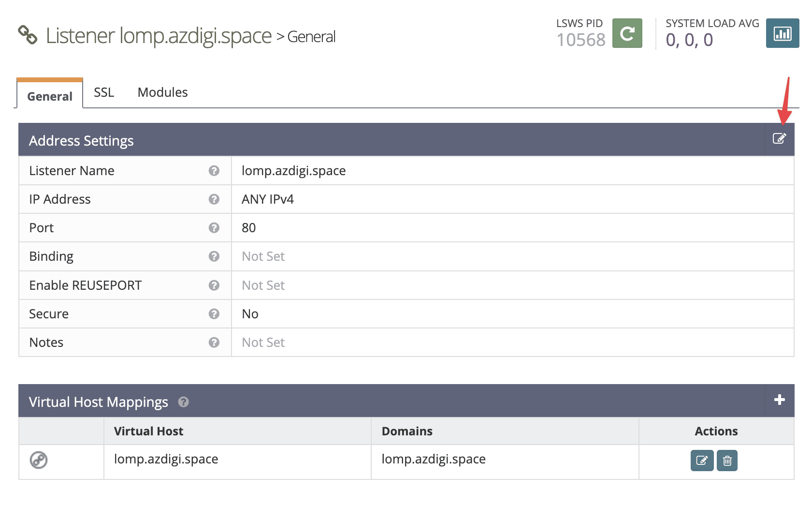Click the Listener lomp.azdigi.space page title
812x506 pixels.
[159, 36]
